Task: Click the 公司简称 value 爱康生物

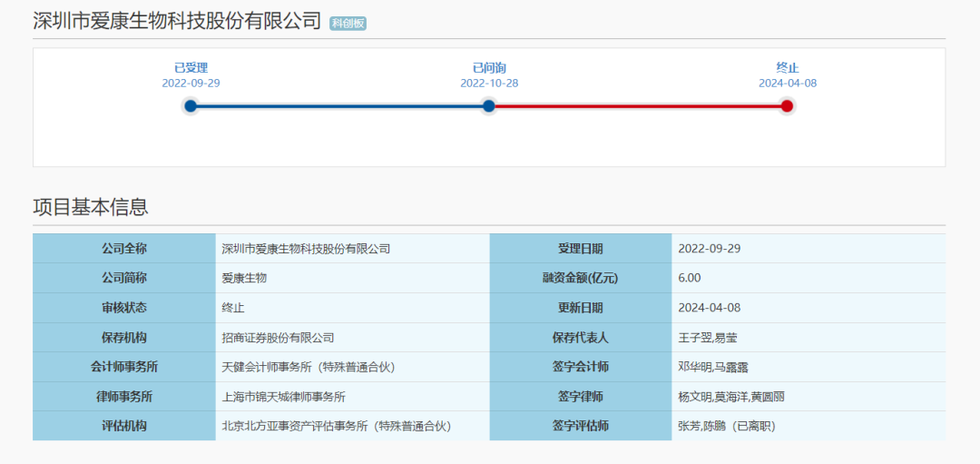Action: click(244, 278)
